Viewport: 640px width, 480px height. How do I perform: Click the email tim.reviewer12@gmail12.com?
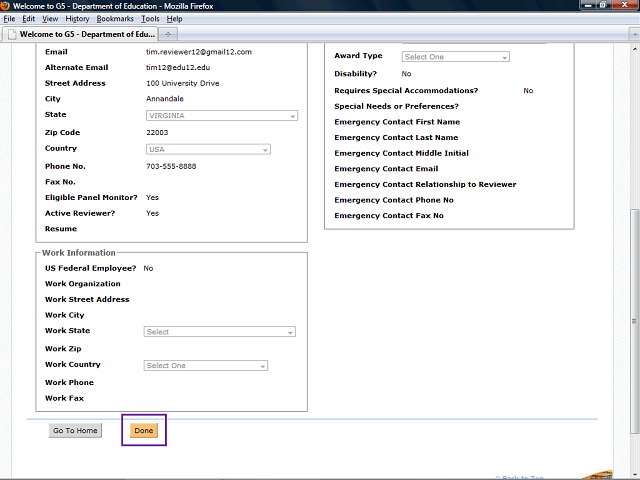[x=199, y=52]
